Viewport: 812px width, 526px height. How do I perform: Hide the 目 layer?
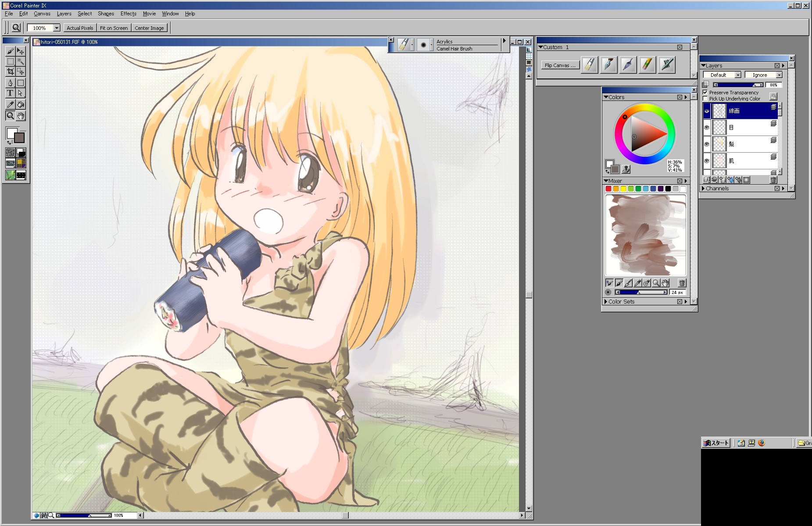click(707, 128)
